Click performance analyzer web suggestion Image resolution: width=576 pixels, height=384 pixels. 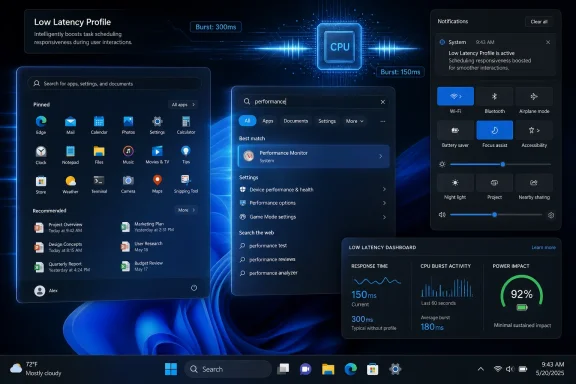click(x=273, y=273)
